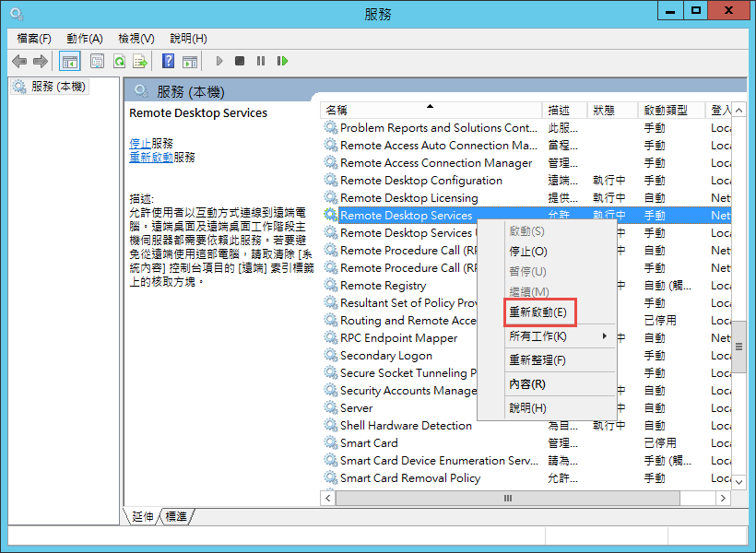Image resolution: width=756 pixels, height=553 pixels.
Task: Select the Server service row
Action: click(x=399, y=408)
